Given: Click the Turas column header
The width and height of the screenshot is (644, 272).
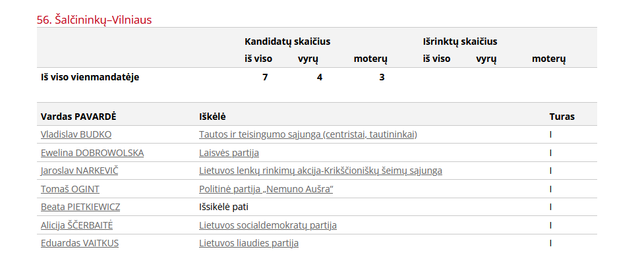Looking at the screenshot, I should pos(562,117).
